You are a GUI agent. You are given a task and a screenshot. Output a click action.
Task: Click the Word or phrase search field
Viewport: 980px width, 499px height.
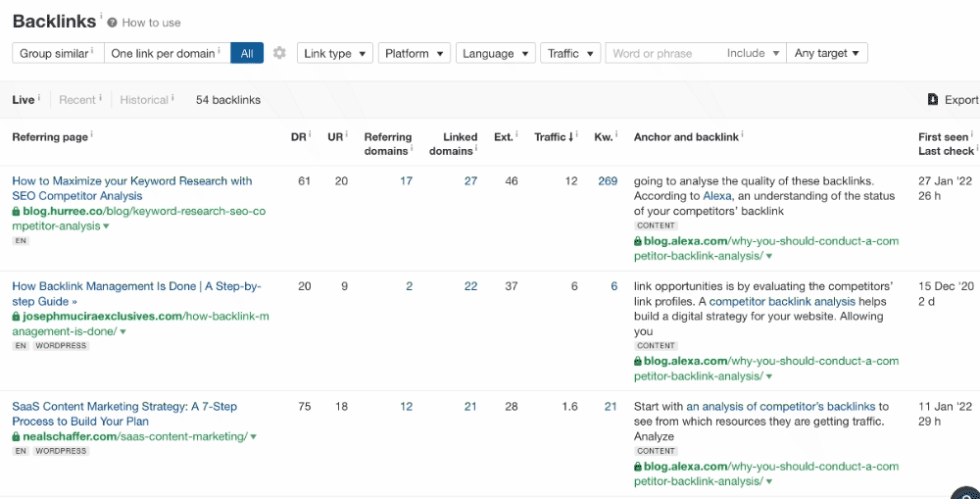[x=662, y=53]
